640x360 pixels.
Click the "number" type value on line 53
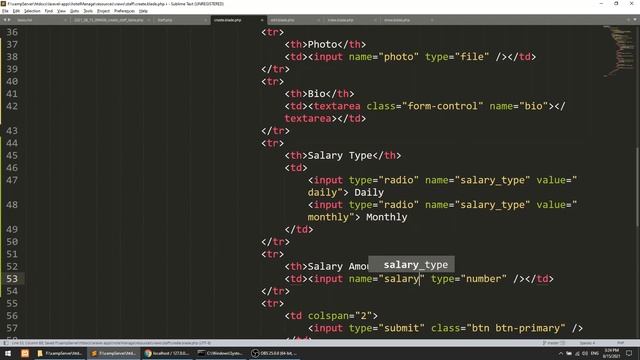pos(483,279)
